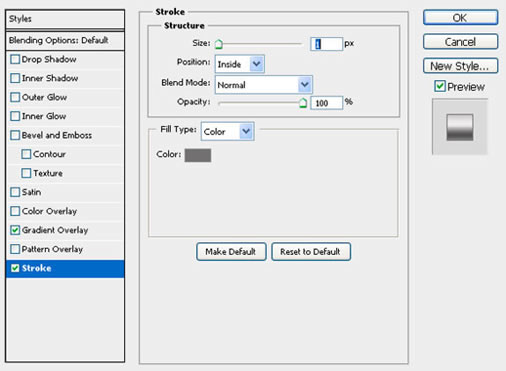Click Reset to Default button

click(311, 252)
